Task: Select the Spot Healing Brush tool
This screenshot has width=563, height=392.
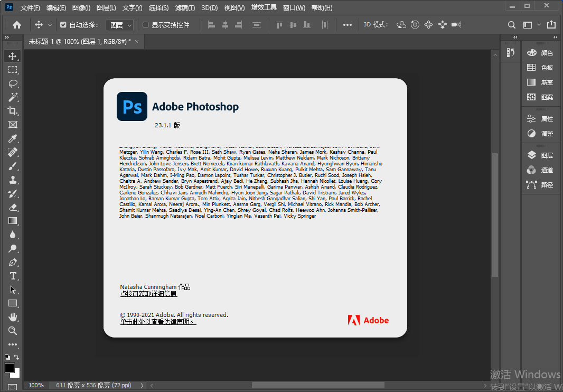Action: coord(13,152)
